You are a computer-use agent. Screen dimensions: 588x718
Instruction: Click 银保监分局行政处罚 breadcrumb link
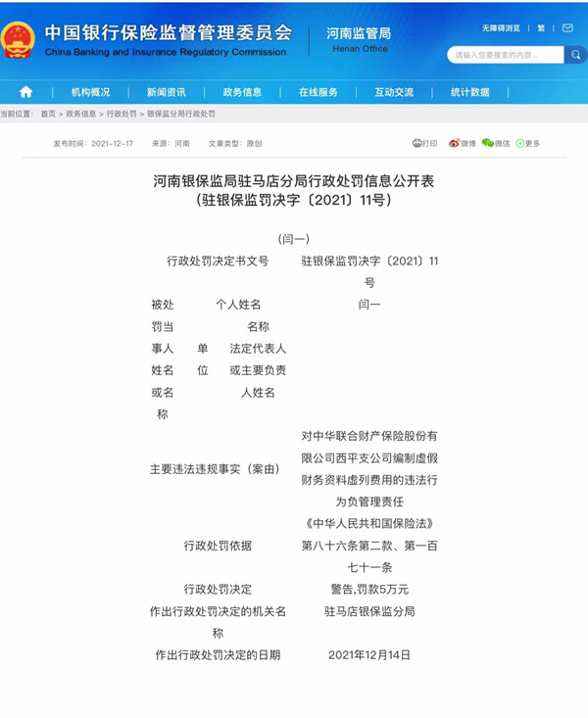coord(180,115)
